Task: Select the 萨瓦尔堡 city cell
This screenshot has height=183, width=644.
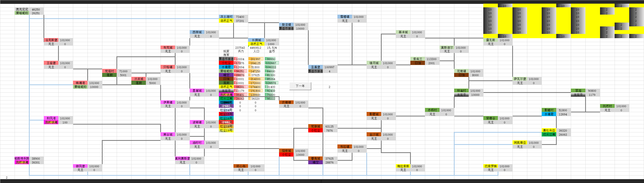Action: [x=520, y=79]
